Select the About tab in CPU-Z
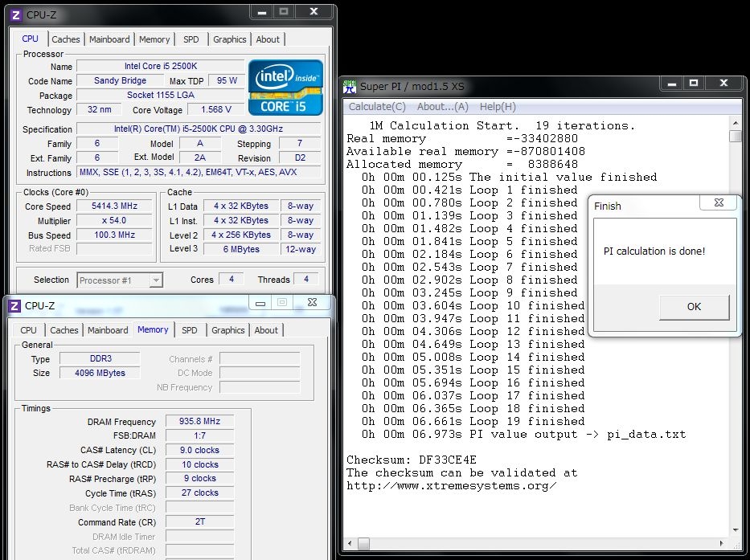The width and height of the screenshot is (750, 560). pyautogui.click(x=268, y=39)
